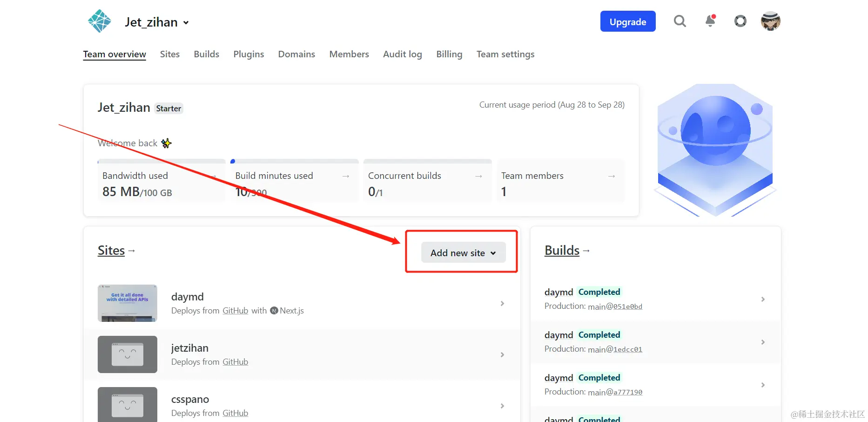The height and width of the screenshot is (422, 868).
Task: Click the Starter plan badge
Action: 168,109
